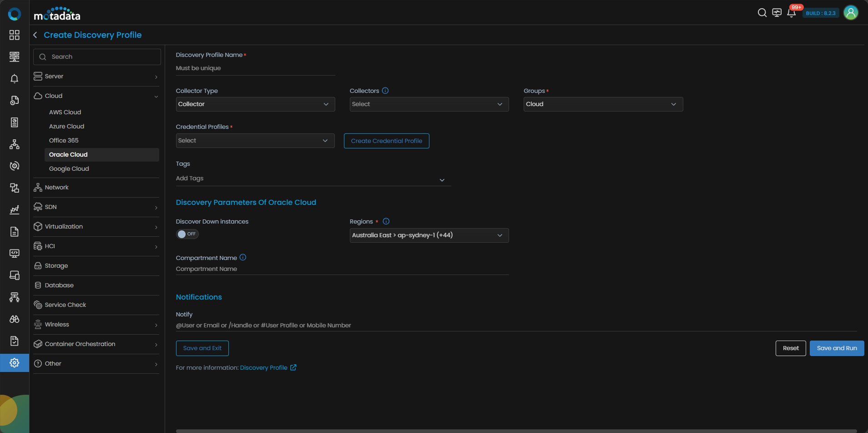Open the trend line chart icon in sidebar

tap(15, 209)
